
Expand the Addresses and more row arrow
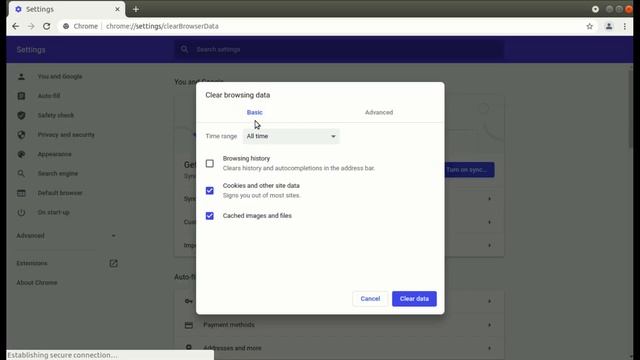(x=489, y=348)
